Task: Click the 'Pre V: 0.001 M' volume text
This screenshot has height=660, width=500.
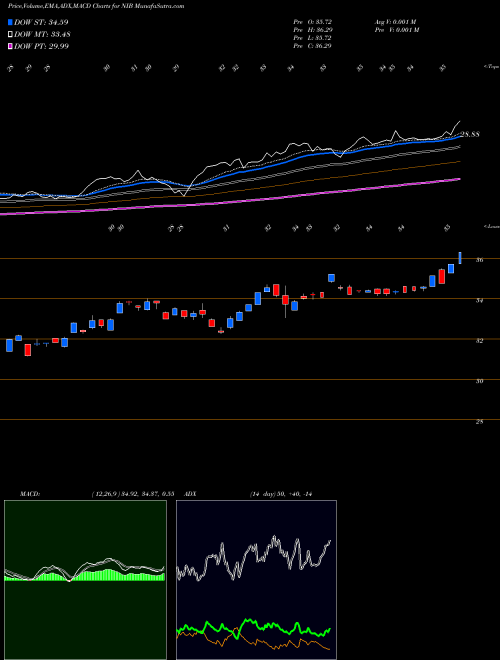Action: pos(398,29)
